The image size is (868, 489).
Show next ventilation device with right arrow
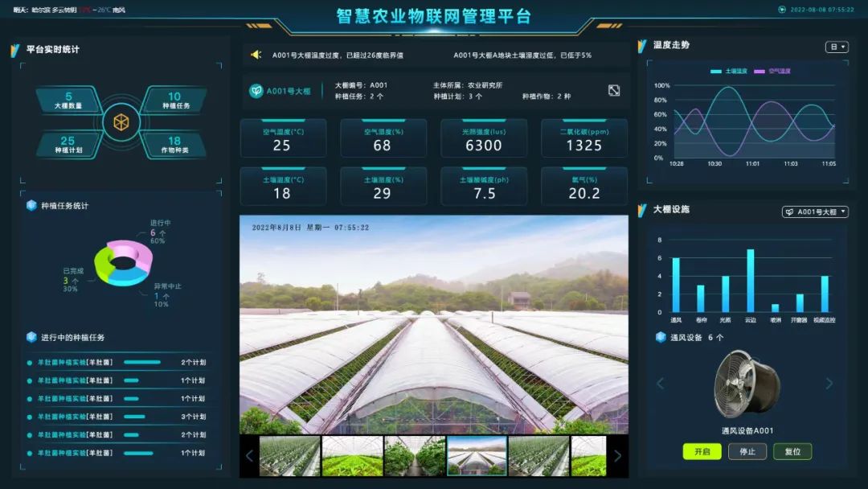tap(829, 384)
